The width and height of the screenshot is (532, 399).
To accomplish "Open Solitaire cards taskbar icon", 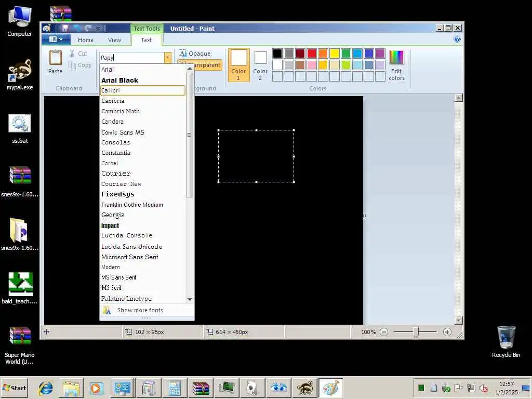I will coord(252,388).
